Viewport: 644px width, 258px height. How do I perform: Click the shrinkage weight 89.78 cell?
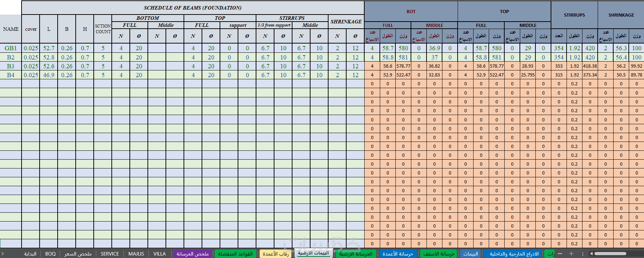637,75
